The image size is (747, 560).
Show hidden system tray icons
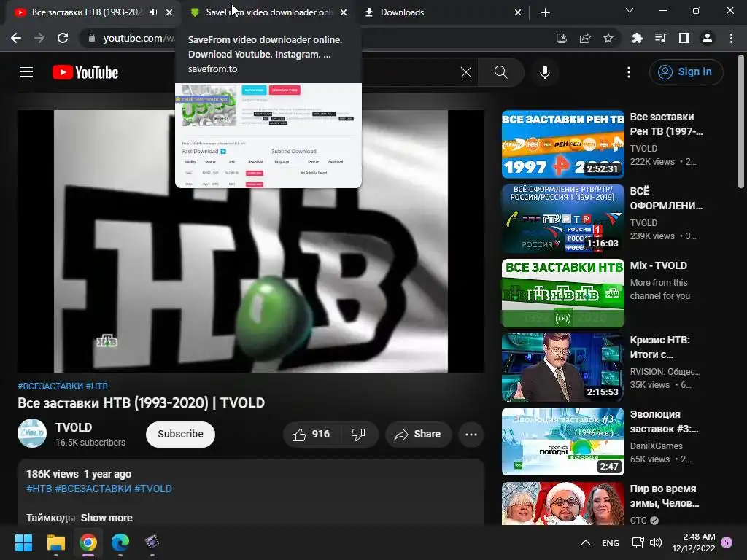coord(586,542)
